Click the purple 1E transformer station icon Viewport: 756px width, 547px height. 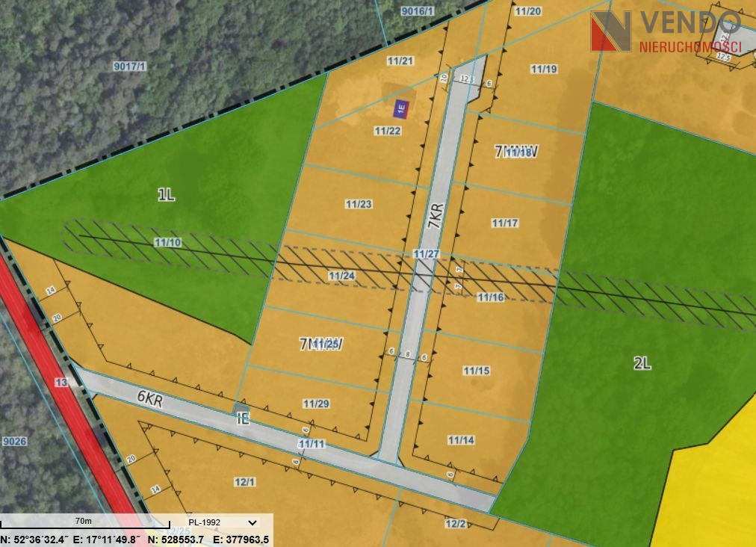pos(401,109)
